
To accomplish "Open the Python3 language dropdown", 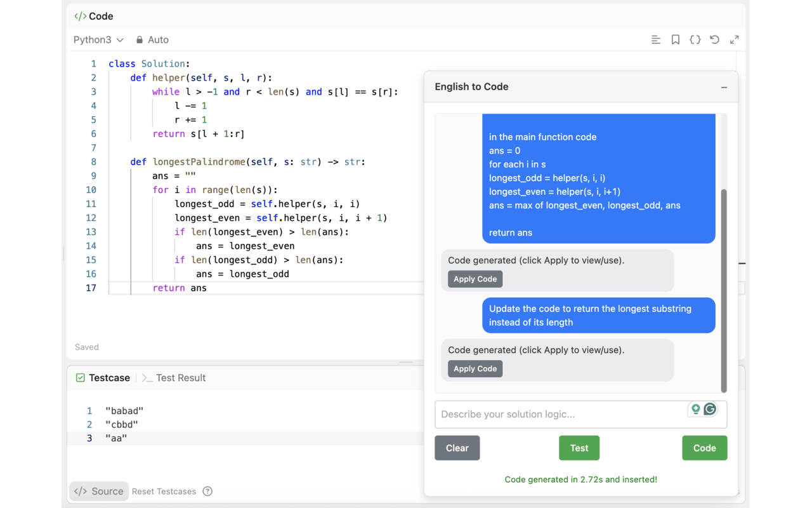I will [98, 40].
